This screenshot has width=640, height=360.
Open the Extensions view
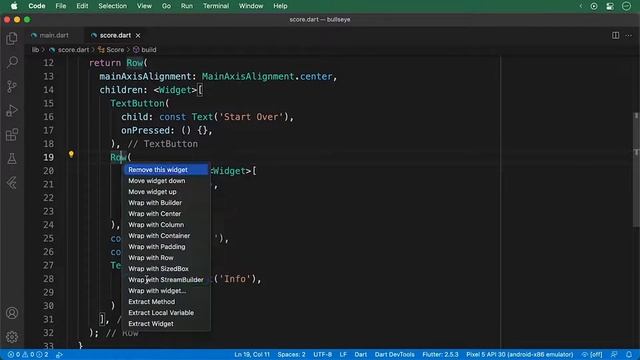(x=12, y=134)
